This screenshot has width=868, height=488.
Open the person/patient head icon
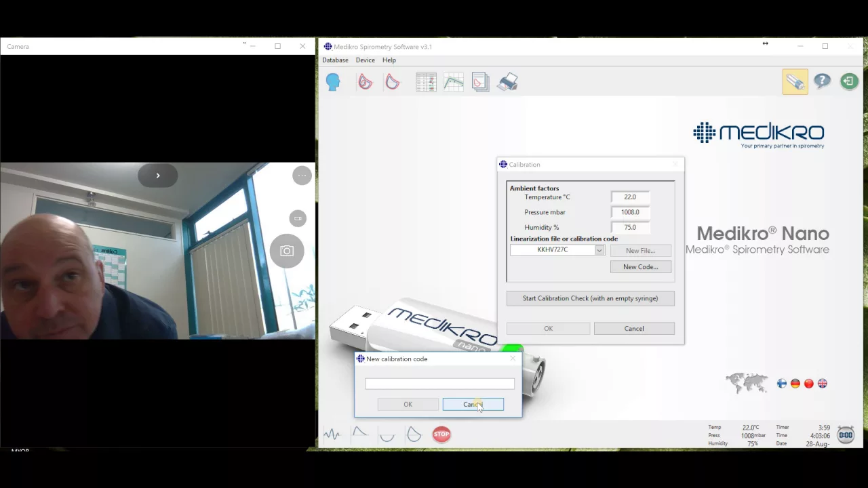pyautogui.click(x=333, y=82)
